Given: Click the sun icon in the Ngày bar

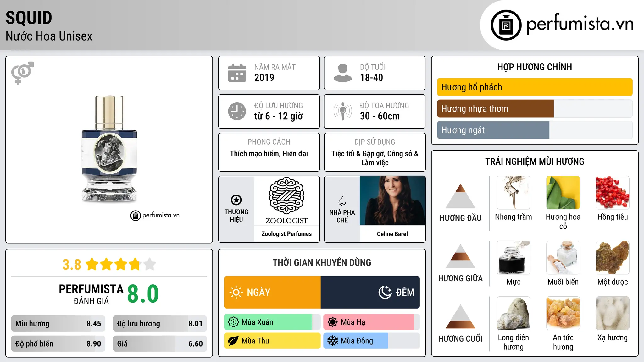Looking at the screenshot, I should pos(236,292).
